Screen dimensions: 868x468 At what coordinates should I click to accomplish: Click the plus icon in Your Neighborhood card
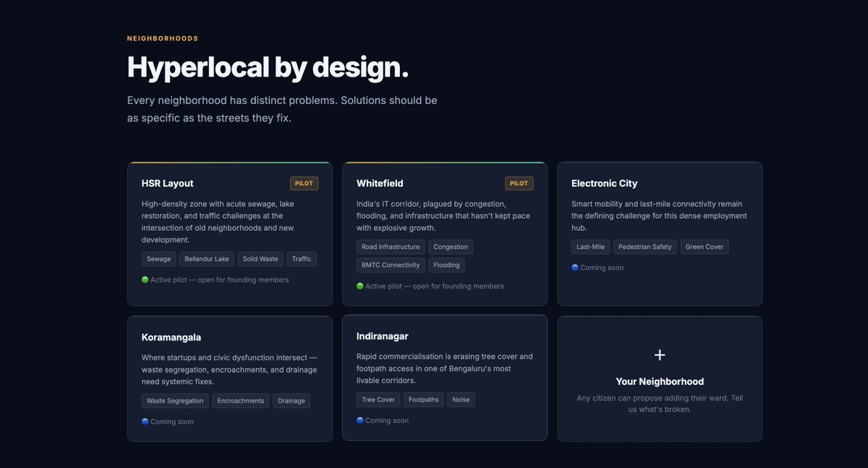click(660, 355)
